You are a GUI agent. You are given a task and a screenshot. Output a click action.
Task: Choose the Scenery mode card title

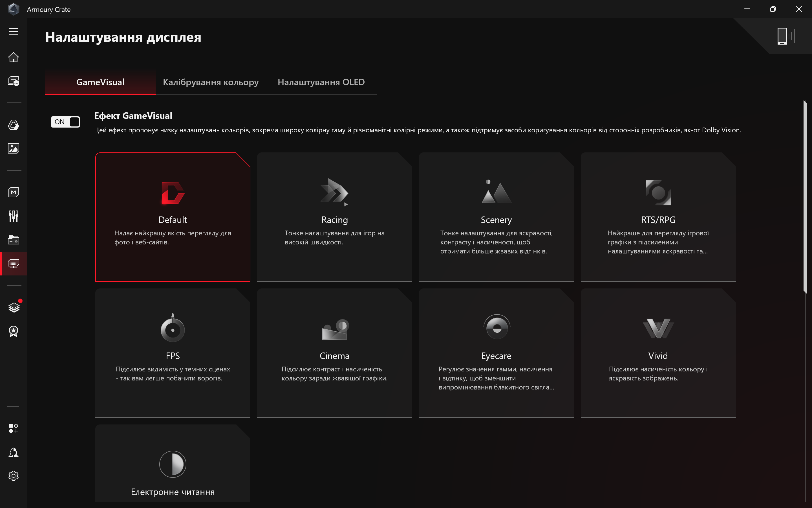pos(496,220)
